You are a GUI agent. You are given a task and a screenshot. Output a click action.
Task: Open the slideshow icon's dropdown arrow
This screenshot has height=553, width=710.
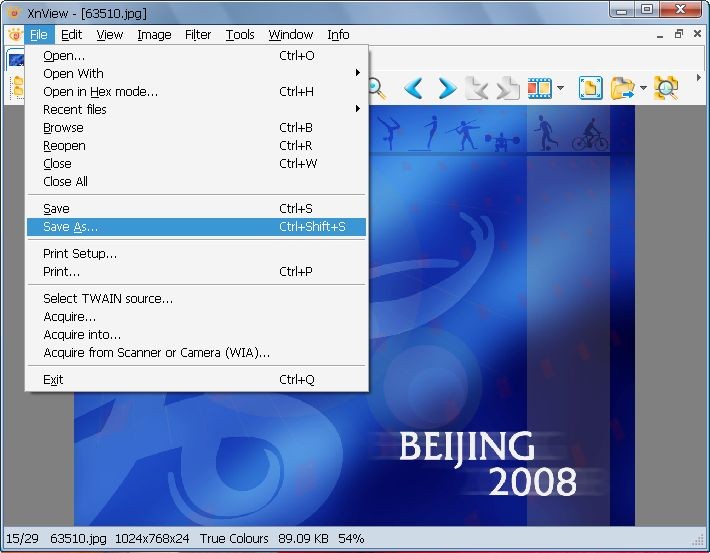click(561, 88)
